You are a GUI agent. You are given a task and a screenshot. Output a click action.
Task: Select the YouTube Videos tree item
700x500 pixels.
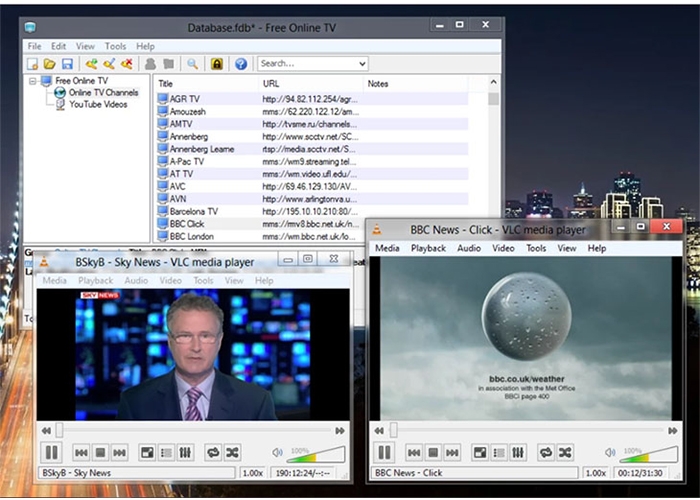(x=98, y=104)
